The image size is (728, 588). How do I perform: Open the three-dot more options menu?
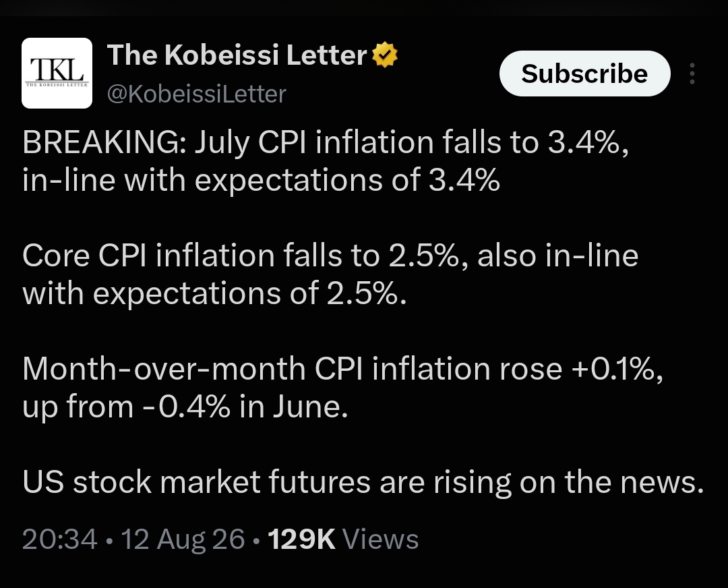point(692,73)
